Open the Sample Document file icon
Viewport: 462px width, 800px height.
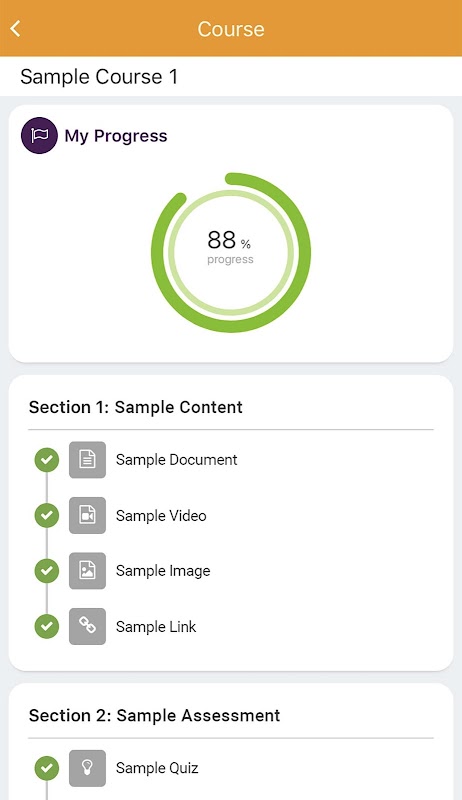87,460
